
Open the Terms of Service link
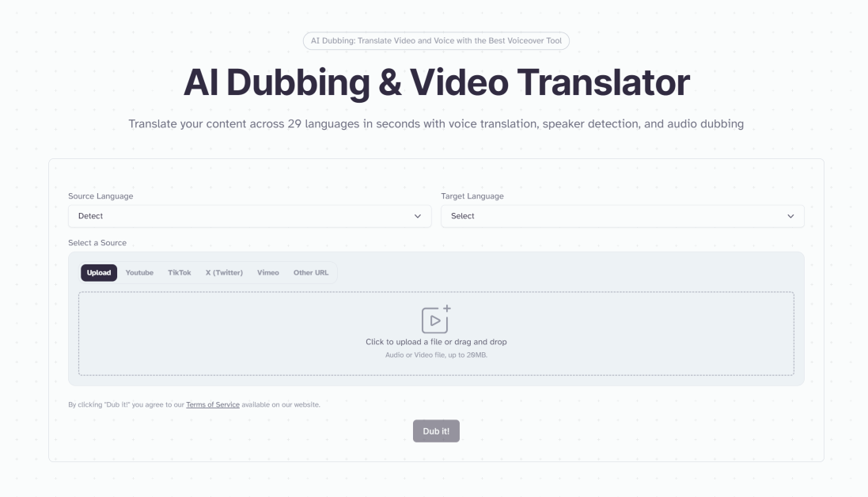point(211,404)
